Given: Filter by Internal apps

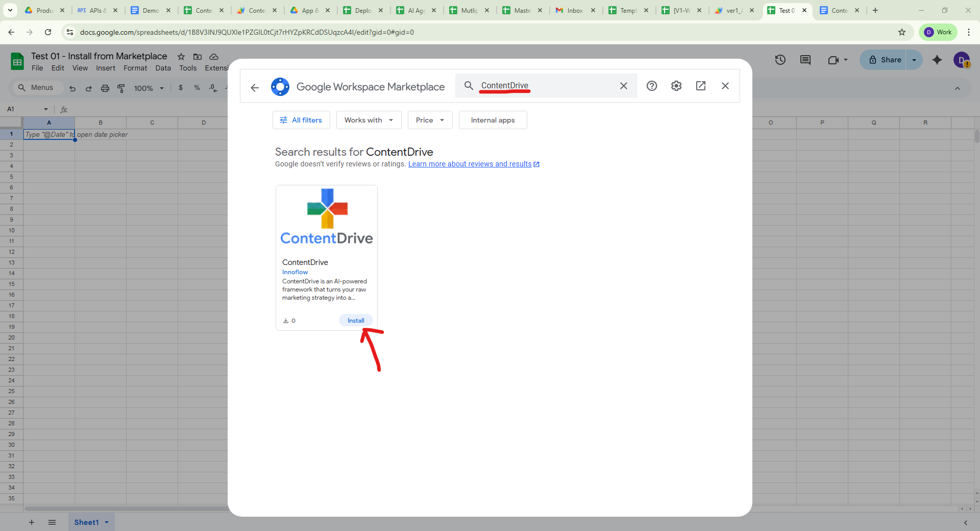Looking at the screenshot, I should pos(493,120).
